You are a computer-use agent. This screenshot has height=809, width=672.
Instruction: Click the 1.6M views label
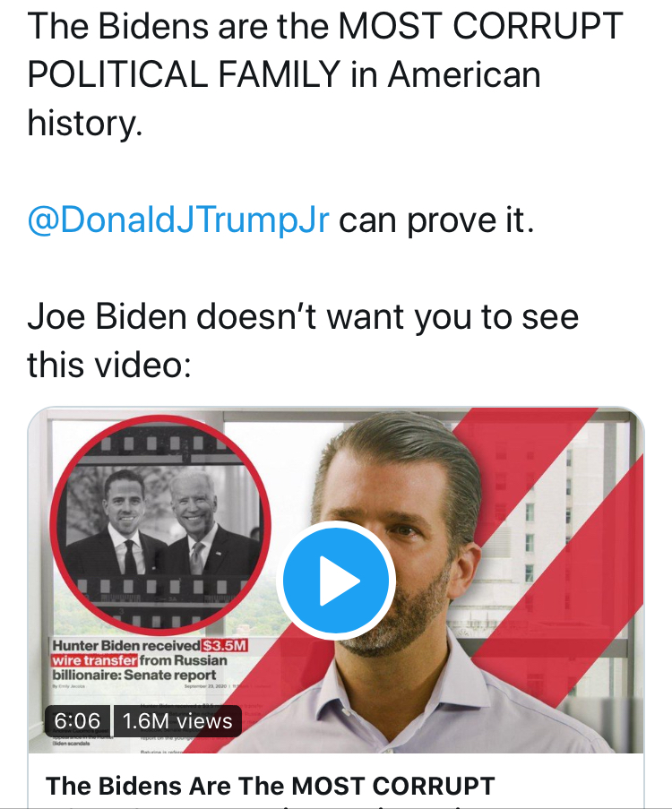[x=177, y=720]
